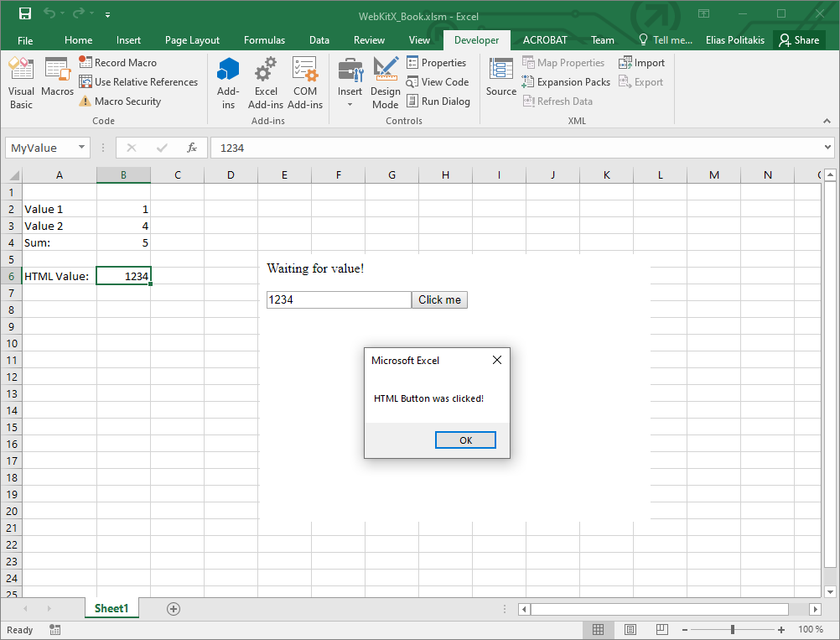
Task: Open the Visual Basic editor
Action: pos(21,83)
